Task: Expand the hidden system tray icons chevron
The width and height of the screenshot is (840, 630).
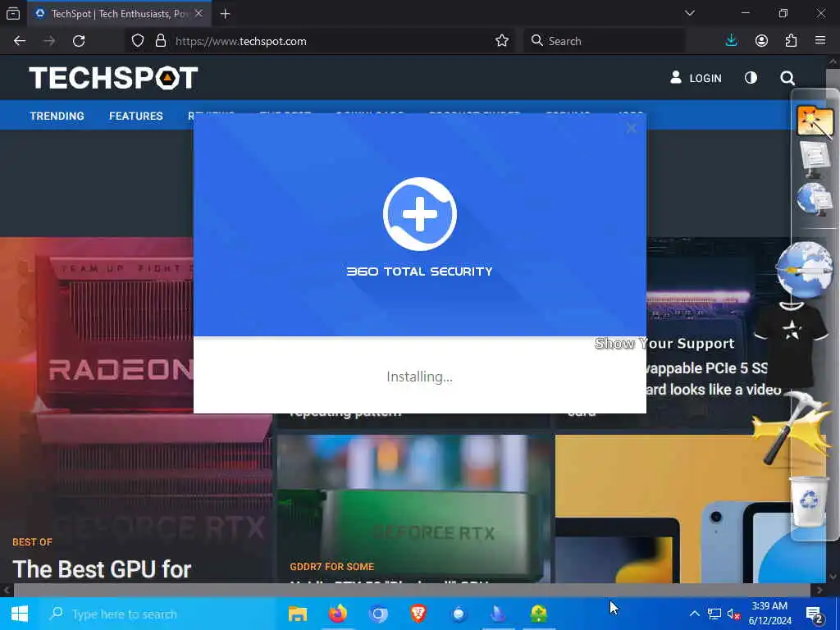Action: [694, 614]
